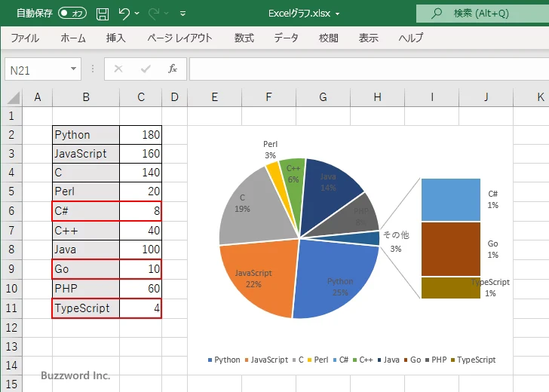Select the cell with value 140
Image resolution: width=549 pixels, height=392 pixels.
141,173
